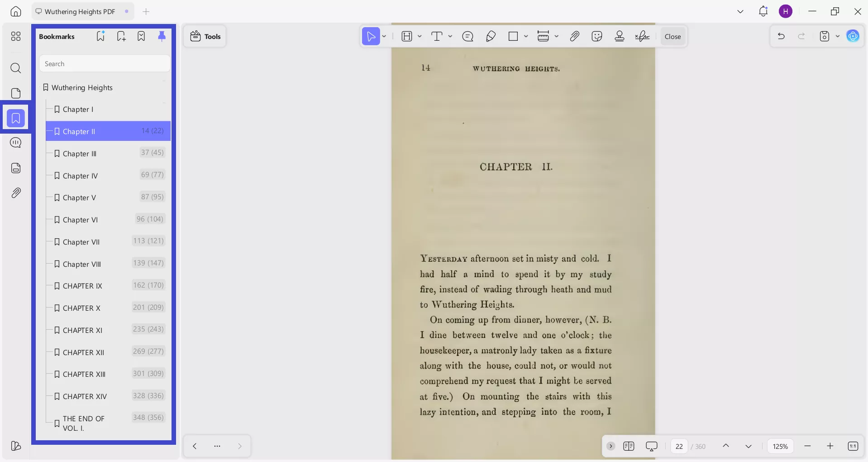The height and width of the screenshot is (462, 868).
Task: Open the notifications bell
Action: pyautogui.click(x=763, y=11)
